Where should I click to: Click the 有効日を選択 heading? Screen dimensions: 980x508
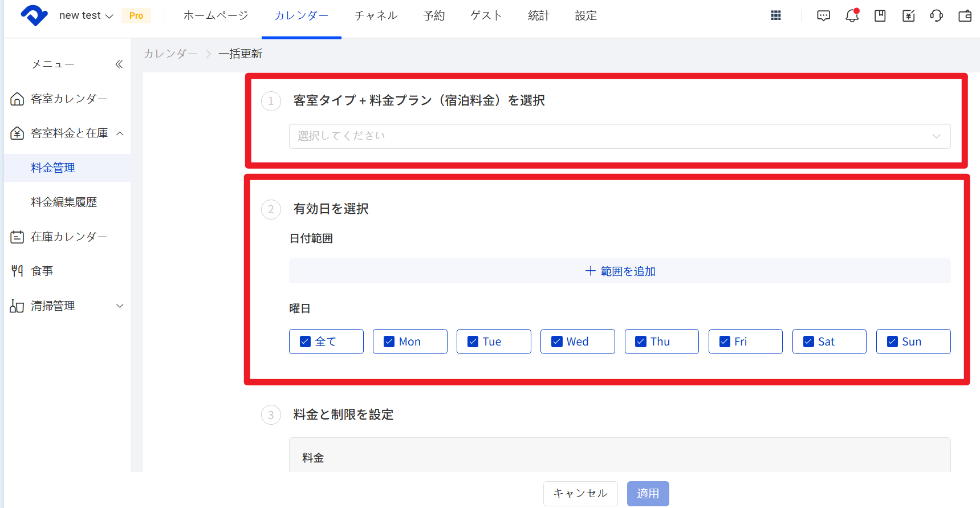tap(331, 209)
